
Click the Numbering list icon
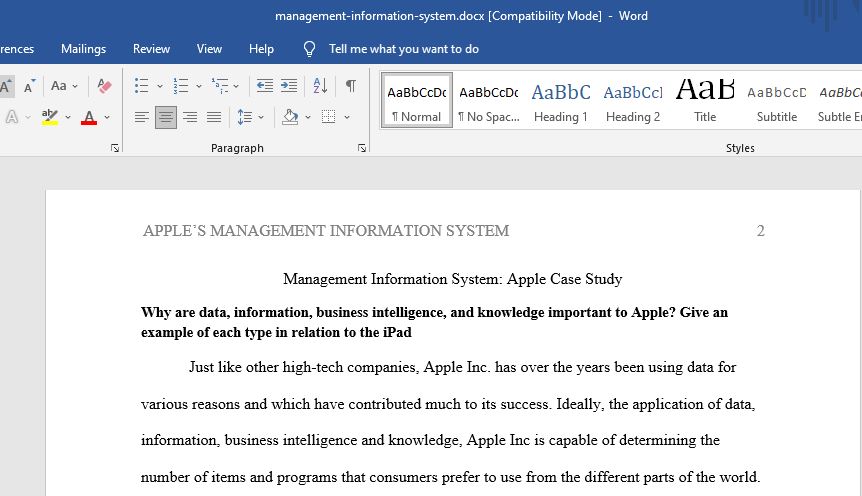181,86
